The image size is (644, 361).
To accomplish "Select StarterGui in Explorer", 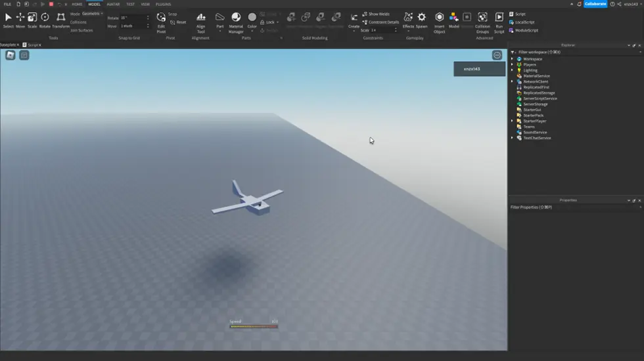I will (532, 110).
